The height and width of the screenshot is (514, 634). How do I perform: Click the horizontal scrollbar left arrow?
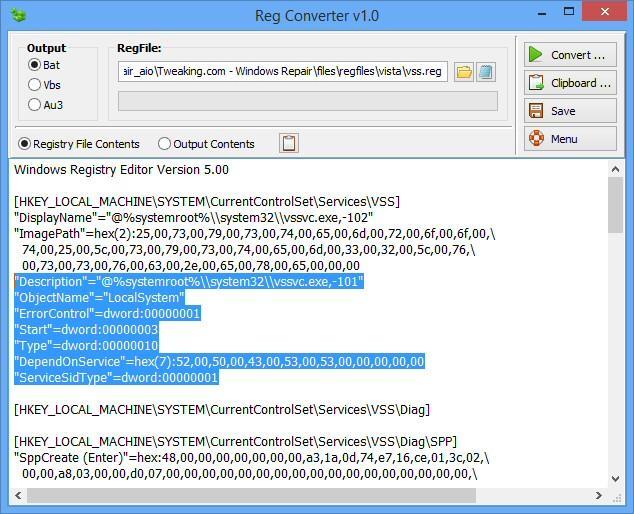pos(18,495)
